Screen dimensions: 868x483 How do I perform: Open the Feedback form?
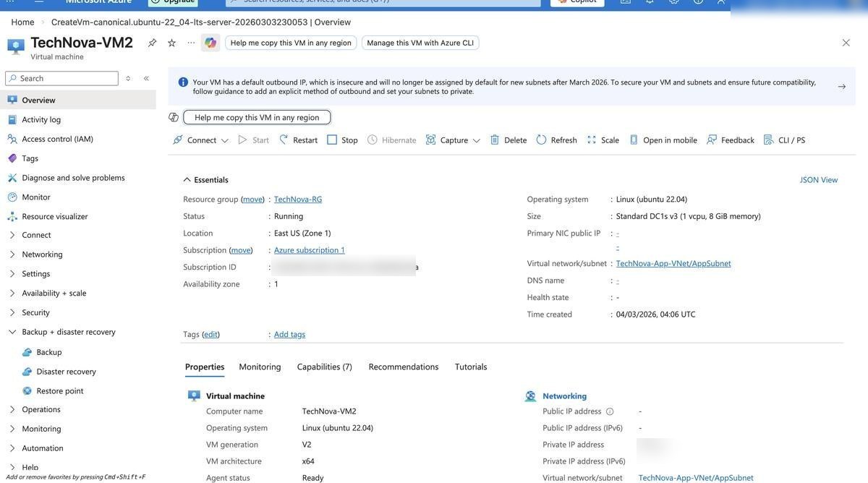pyautogui.click(x=731, y=140)
